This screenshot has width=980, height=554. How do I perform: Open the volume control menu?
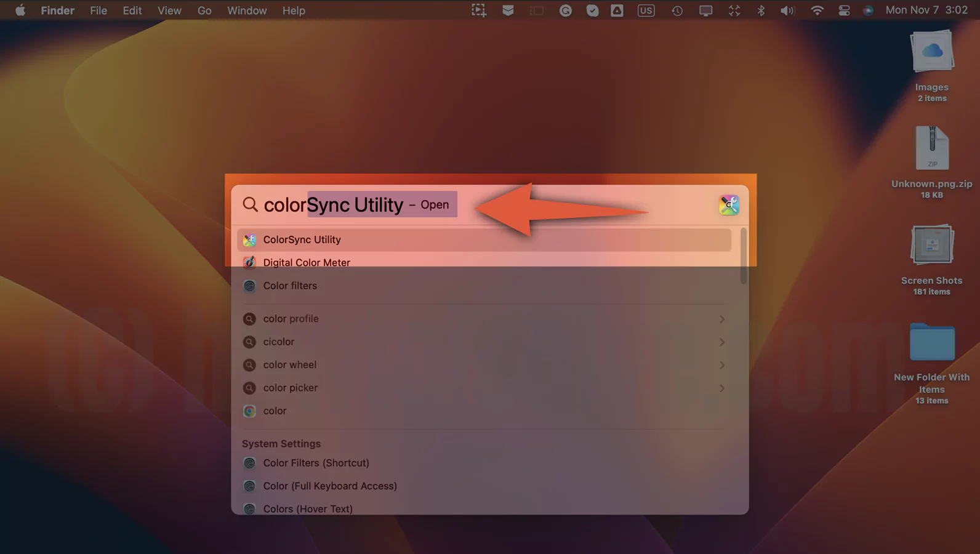click(x=787, y=10)
